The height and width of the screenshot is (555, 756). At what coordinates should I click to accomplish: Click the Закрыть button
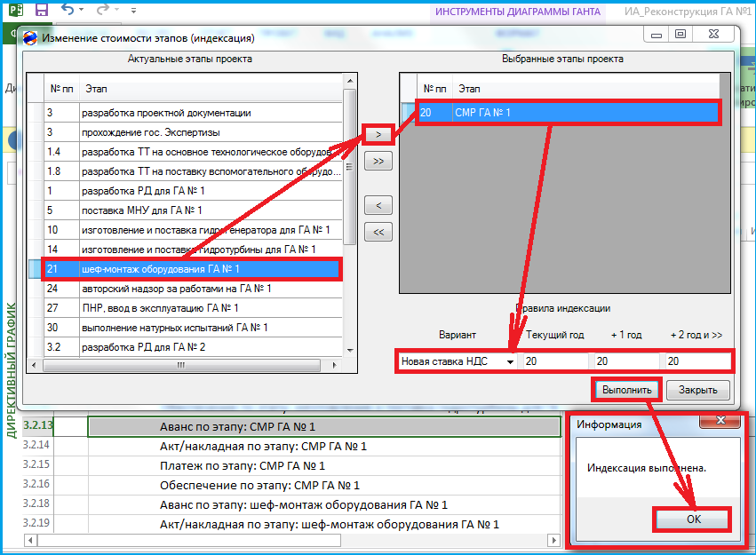pos(697,390)
